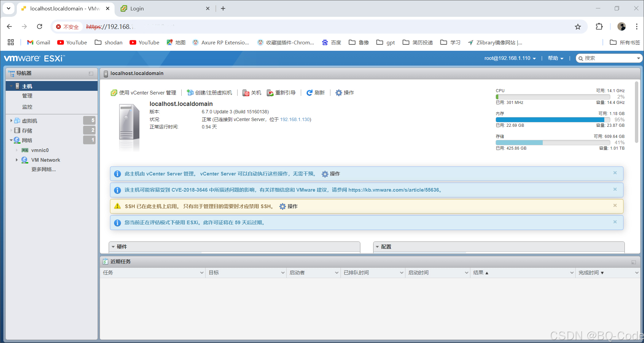Expand the VM Network tree node

click(17, 160)
